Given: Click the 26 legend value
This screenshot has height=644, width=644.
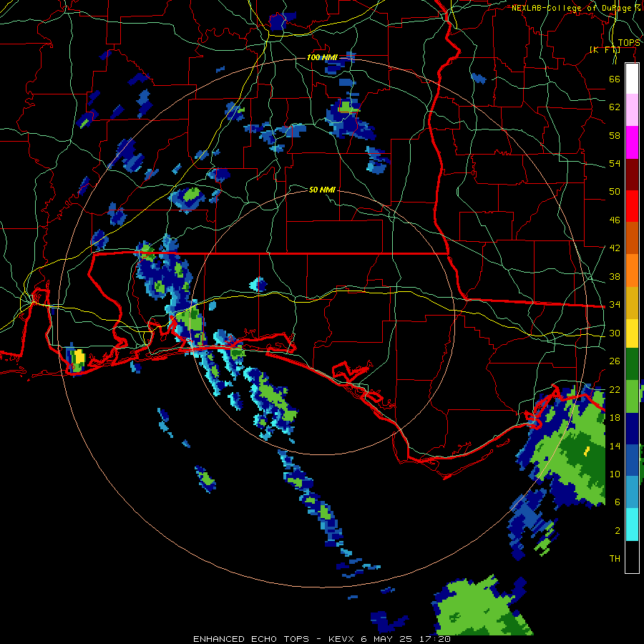Looking at the screenshot, I should pyautogui.click(x=615, y=361).
